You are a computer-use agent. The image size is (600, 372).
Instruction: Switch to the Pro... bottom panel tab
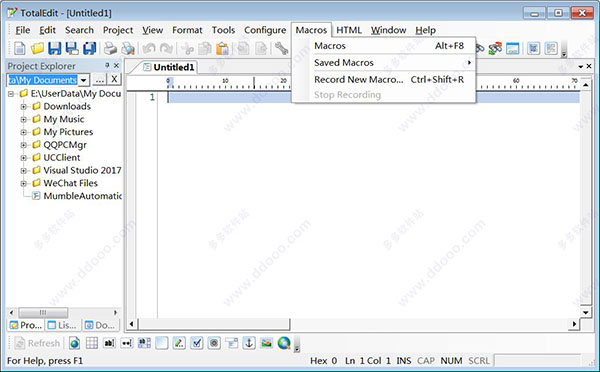[x=26, y=325]
